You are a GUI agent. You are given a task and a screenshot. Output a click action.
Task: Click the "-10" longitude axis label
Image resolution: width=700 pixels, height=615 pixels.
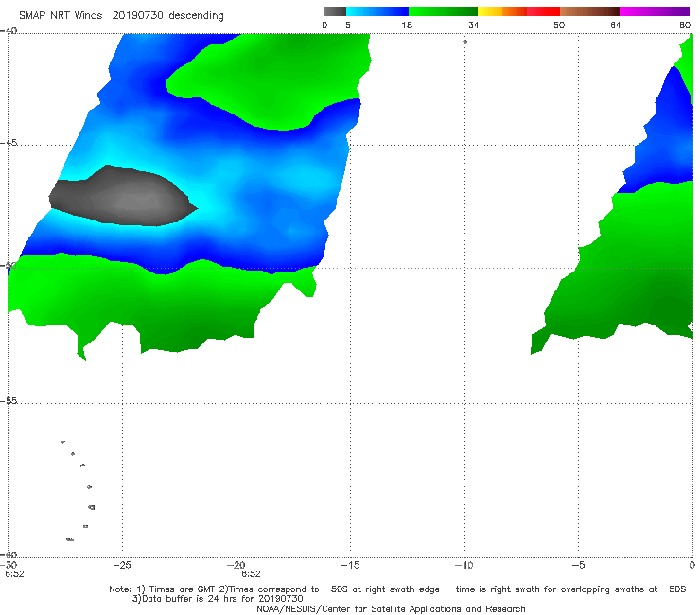pyautogui.click(x=464, y=565)
